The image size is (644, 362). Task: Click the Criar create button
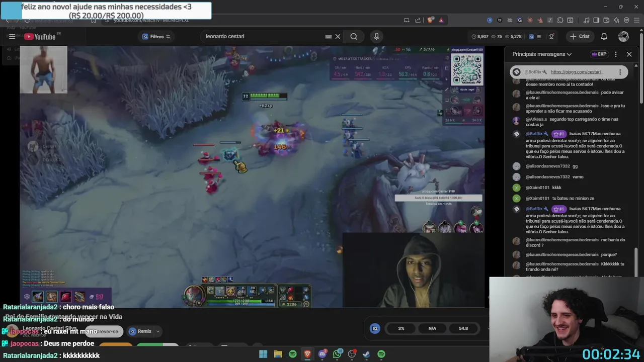click(579, 36)
